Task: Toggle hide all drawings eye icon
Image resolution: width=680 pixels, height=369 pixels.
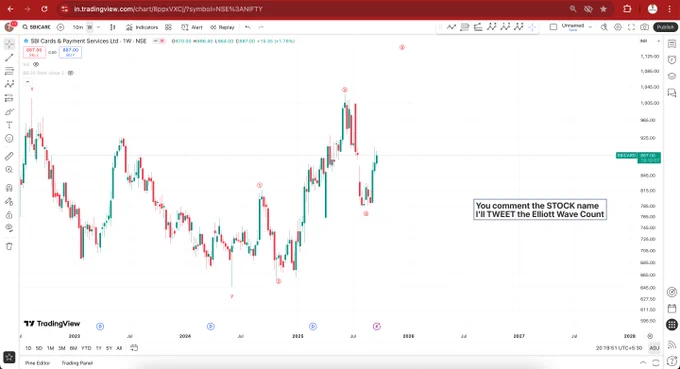Action: click(x=9, y=228)
